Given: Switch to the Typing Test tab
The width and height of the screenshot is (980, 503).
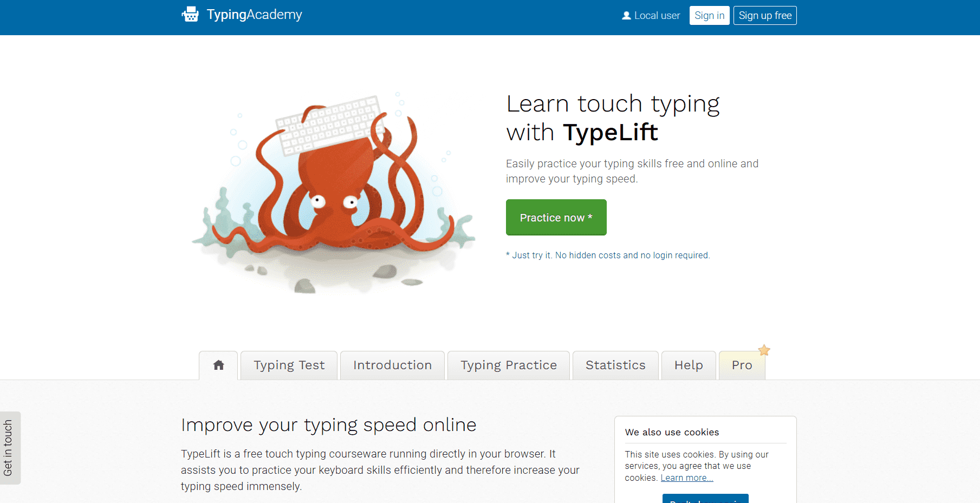Looking at the screenshot, I should click(x=289, y=365).
